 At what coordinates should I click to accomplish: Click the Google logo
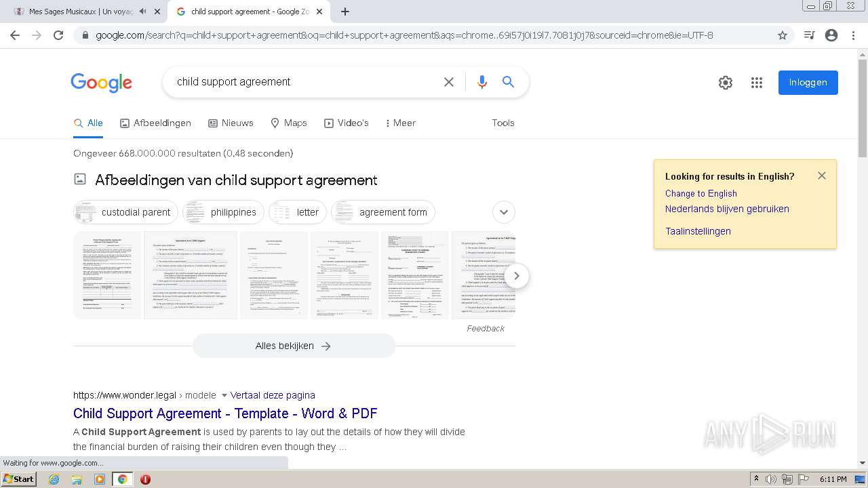[x=101, y=83]
